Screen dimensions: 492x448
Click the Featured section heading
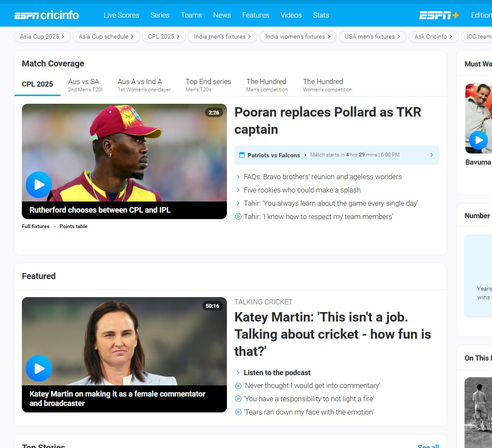pos(39,276)
